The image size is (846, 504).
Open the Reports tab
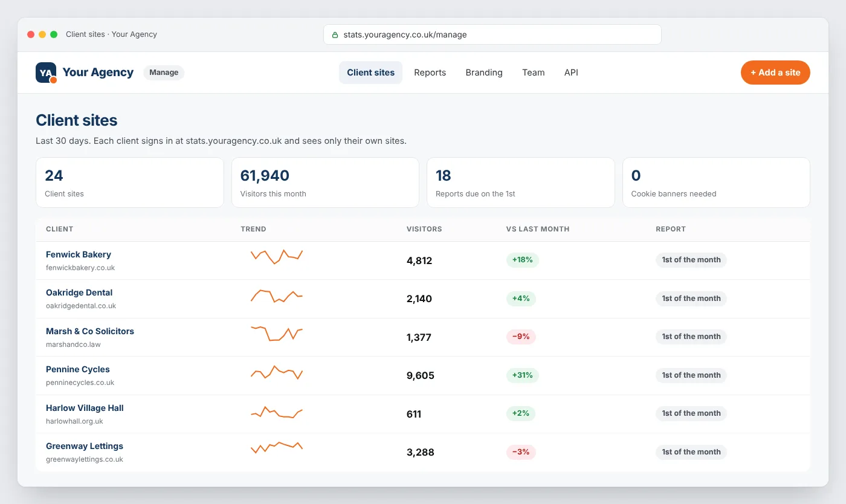coord(430,73)
